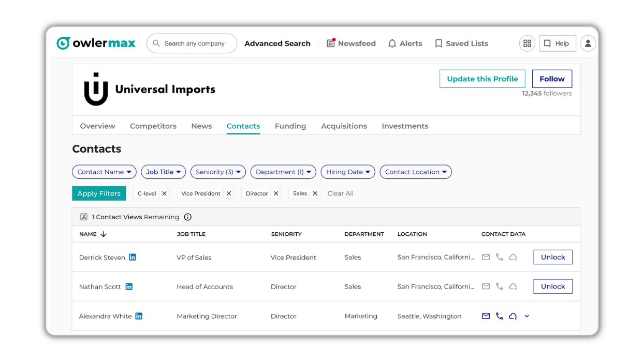This screenshot has height=362, width=644.
Task: Click Alexandra White's phone icon
Action: click(499, 316)
